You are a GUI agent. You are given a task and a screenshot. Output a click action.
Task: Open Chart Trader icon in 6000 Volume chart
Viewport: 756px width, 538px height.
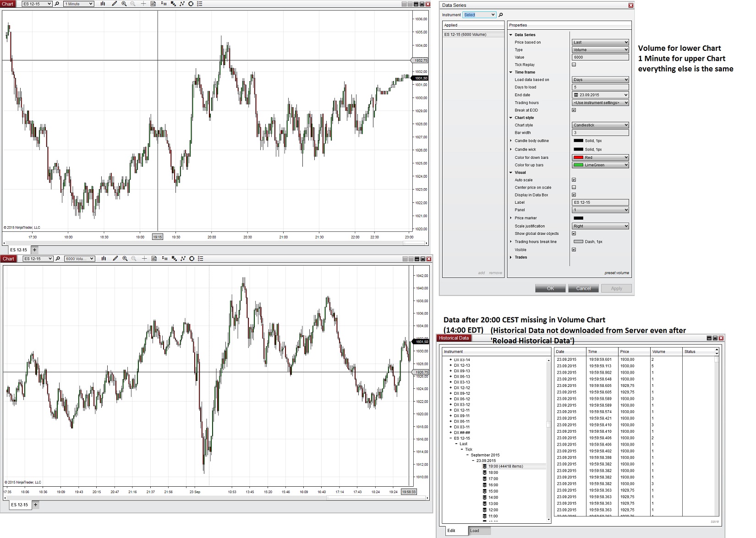(164, 259)
